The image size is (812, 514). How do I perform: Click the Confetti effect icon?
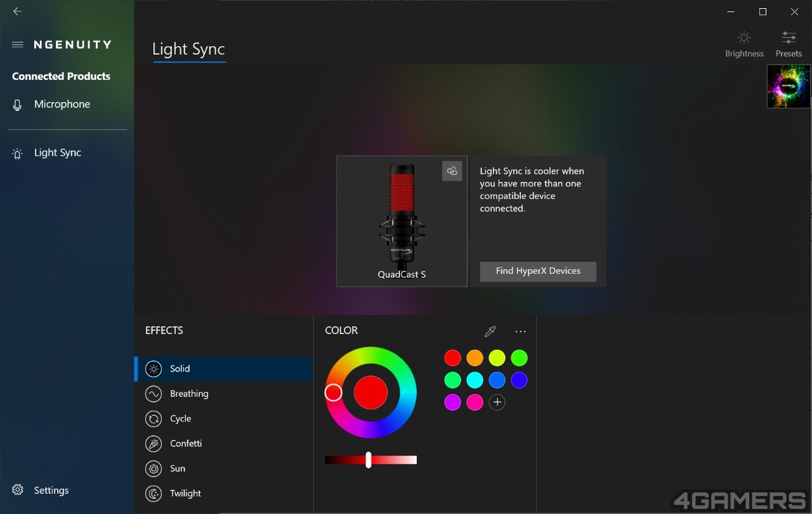(x=154, y=444)
